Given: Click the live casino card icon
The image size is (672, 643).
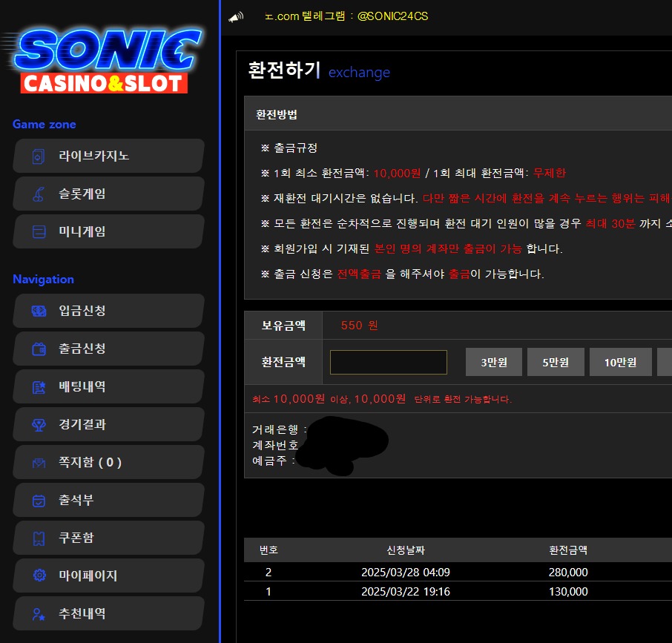Looking at the screenshot, I should click(39, 156).
